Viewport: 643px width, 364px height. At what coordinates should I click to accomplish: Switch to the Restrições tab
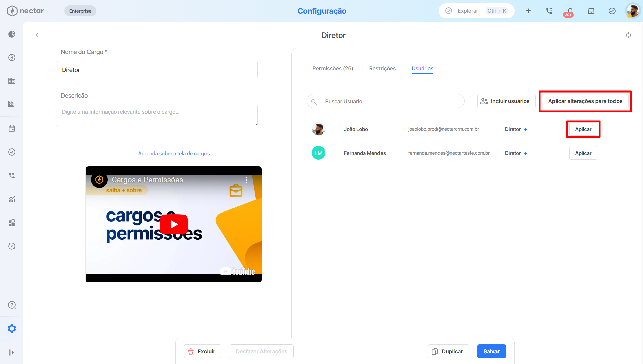pyautogui.click(x=382, y=68)
